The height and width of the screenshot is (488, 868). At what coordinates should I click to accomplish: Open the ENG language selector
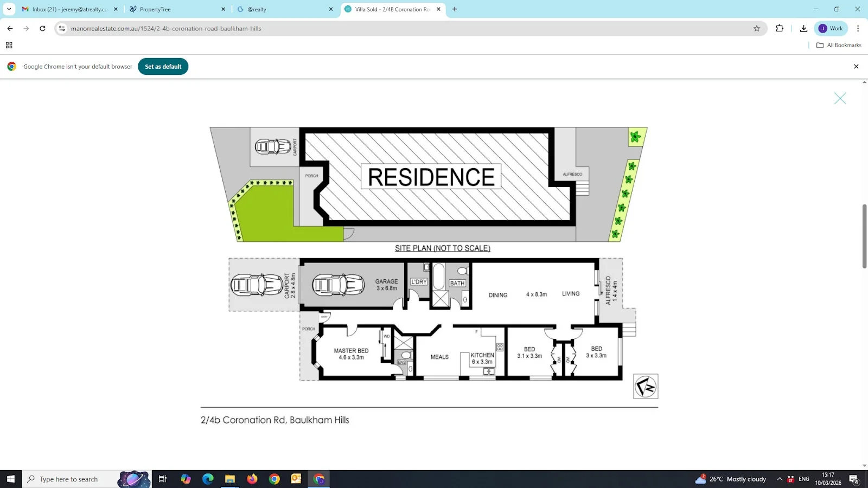803,479
